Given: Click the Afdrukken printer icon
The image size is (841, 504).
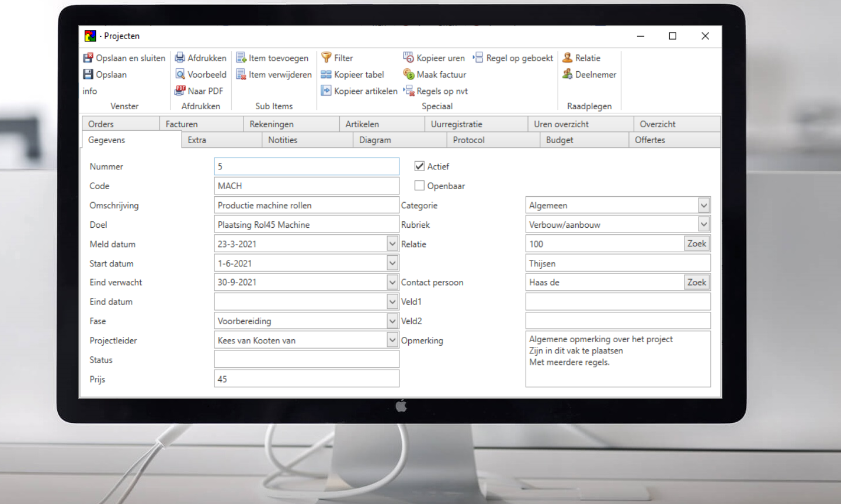Looking at the screenshot, I should [x=180, y=58].
